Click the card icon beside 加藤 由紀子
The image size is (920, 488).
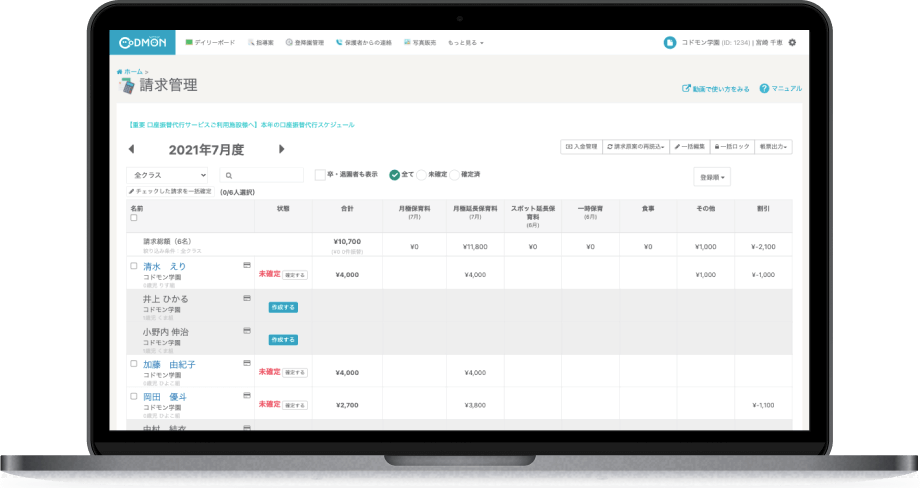click(246, 364)
